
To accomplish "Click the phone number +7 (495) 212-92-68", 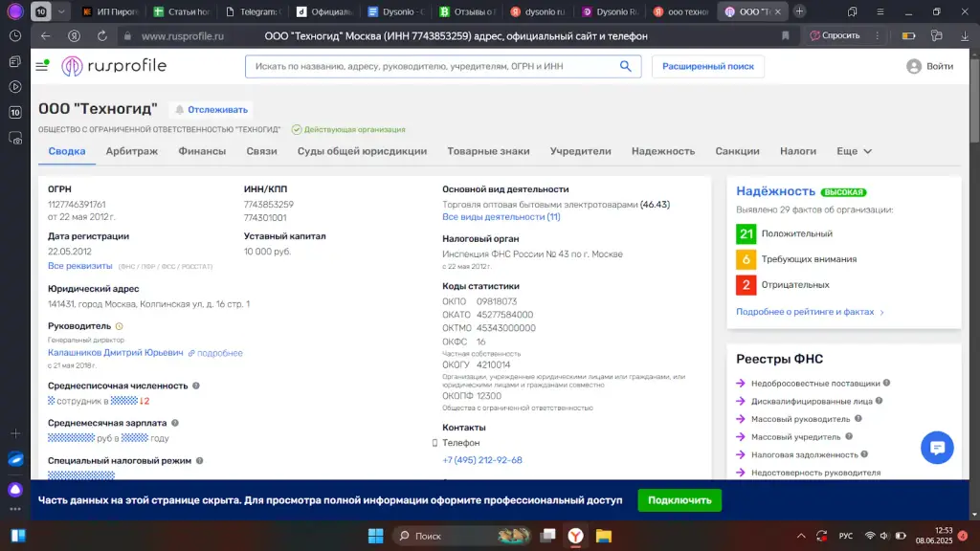I will tap(482, 460).
